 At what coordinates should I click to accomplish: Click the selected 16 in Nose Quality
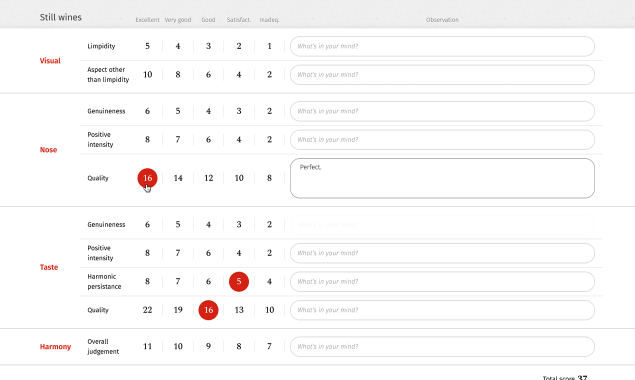tap(147, 178)
